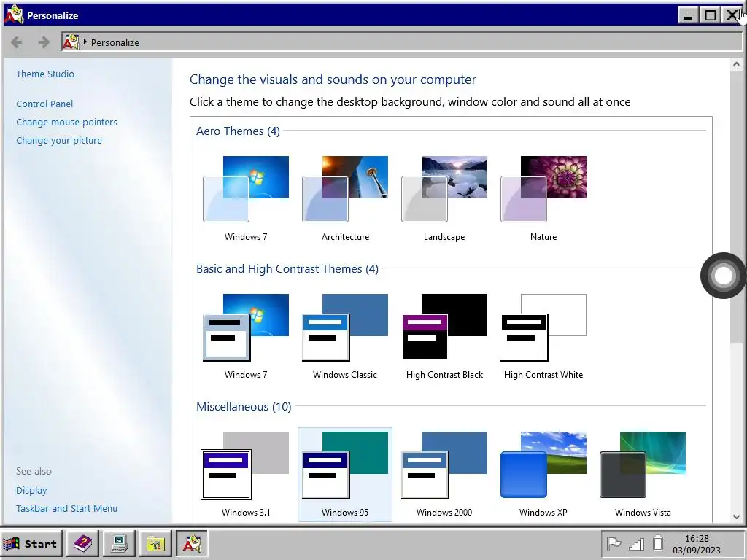Maximize the Personalize window
This screenshot has width=747, height=560.
coord(710,16)
